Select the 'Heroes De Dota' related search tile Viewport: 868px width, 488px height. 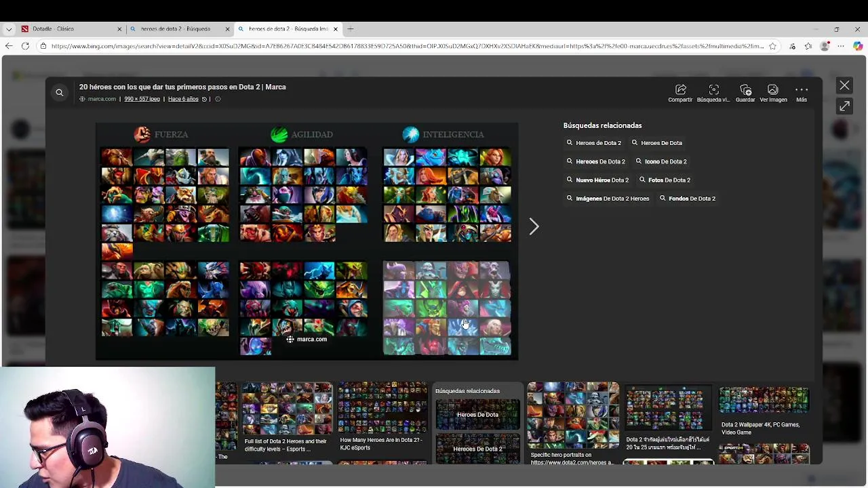[x=477, y=415]
